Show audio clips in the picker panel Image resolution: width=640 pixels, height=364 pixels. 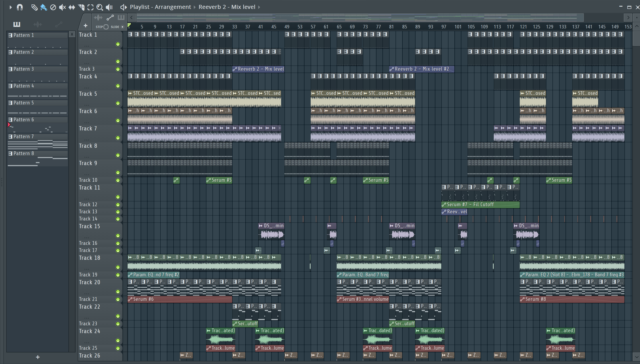coord(38,24)
